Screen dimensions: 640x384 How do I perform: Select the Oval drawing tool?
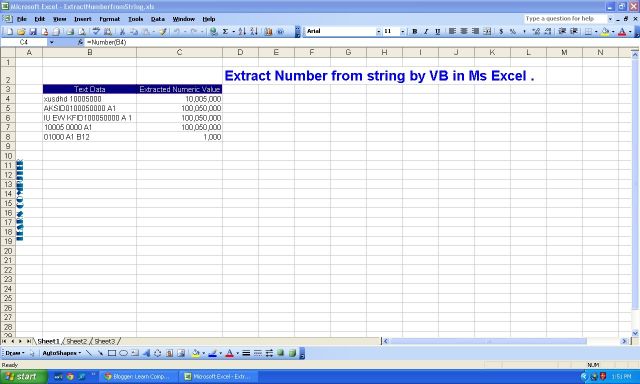pos(123,353)
